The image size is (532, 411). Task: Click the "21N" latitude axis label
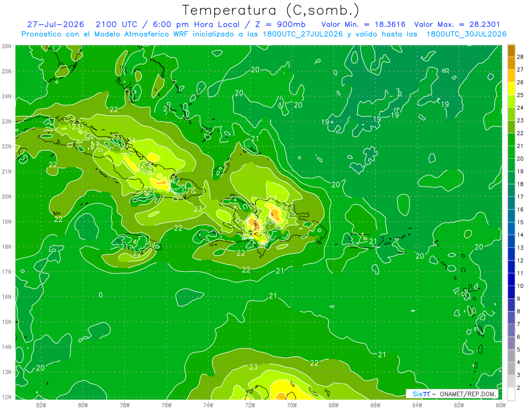[x=7, y=171]
